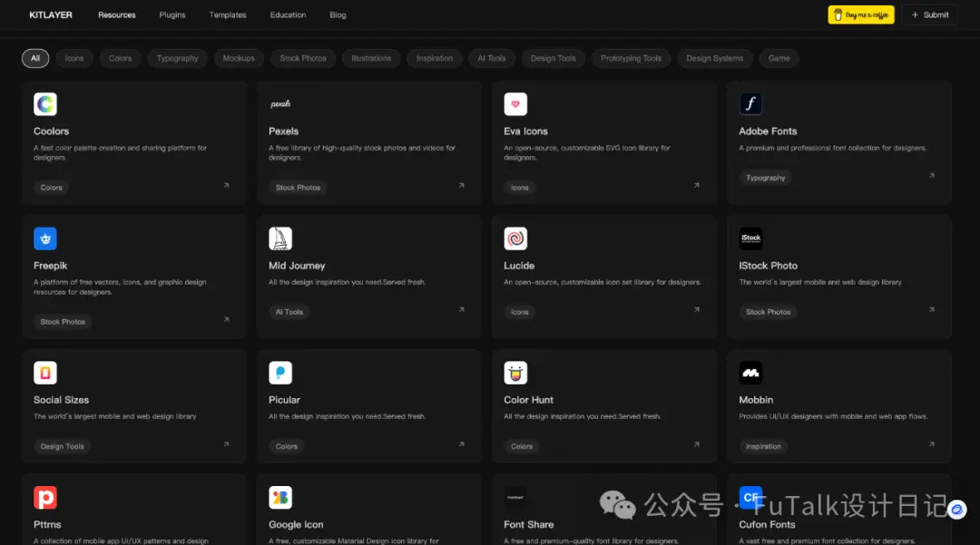Screen dimensions: 980x545
Task: Select the Lucide spiral logo icon
Action: tap(515, 238)
